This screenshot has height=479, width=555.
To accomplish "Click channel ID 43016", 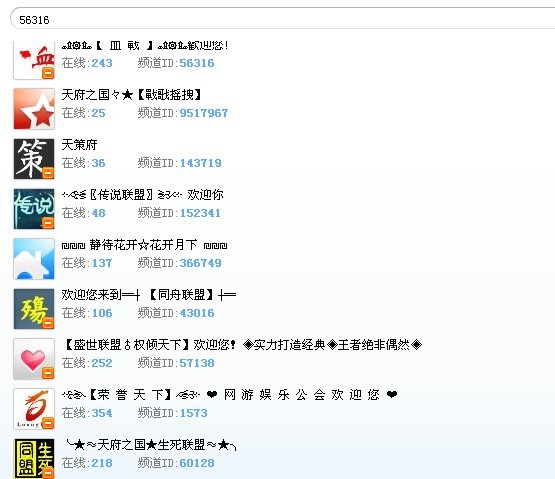I will pyautogui.click(x=197, y=313).
